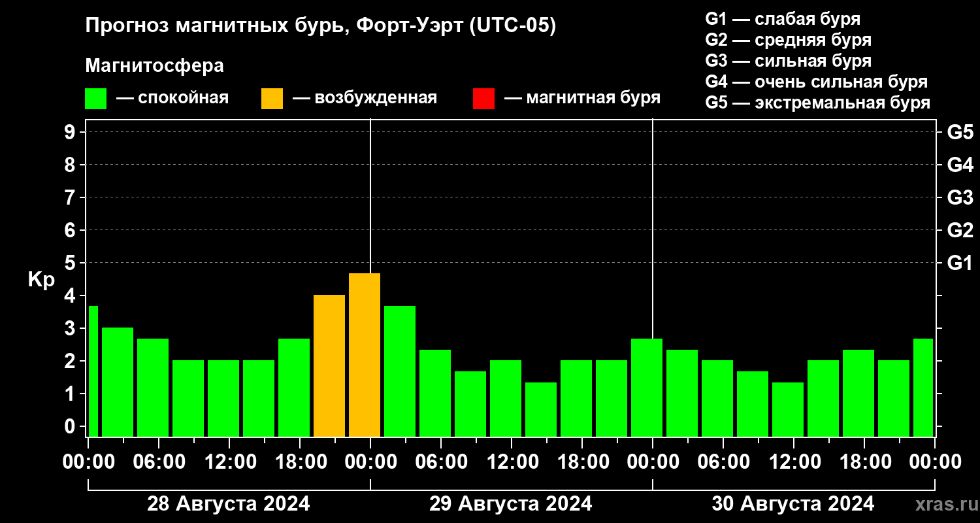This screenshot has width=980, height=523.
Task: Click the '12:00' time label under 30 August
Action: point(795,462)
